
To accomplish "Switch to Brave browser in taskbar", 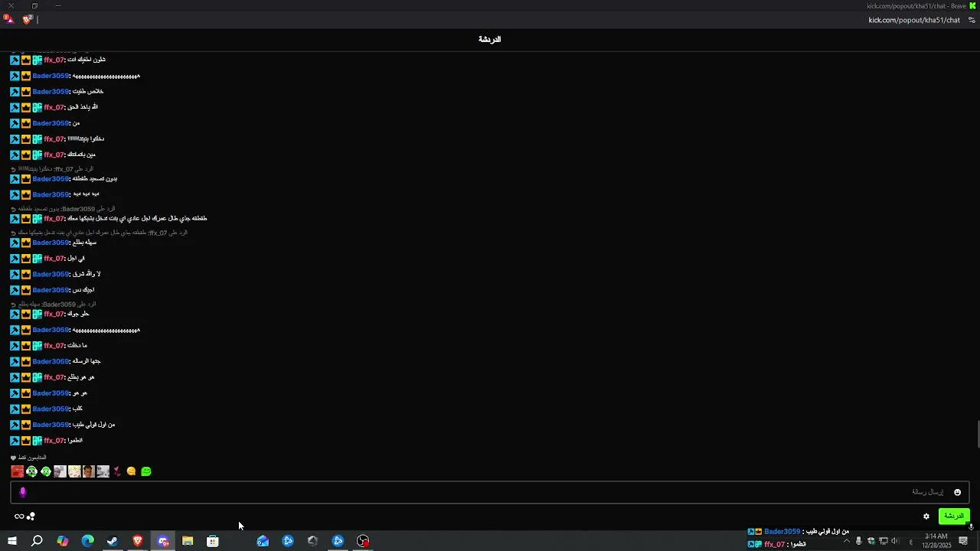I will click(138, 541).
